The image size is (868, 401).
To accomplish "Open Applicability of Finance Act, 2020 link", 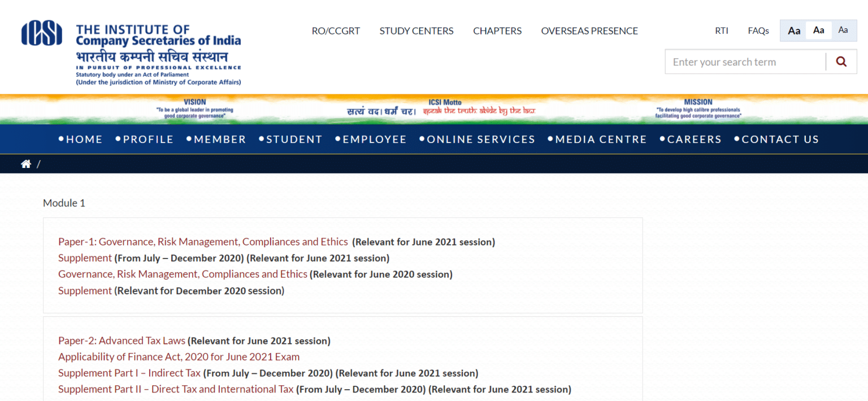I will (x=179, y=357).
